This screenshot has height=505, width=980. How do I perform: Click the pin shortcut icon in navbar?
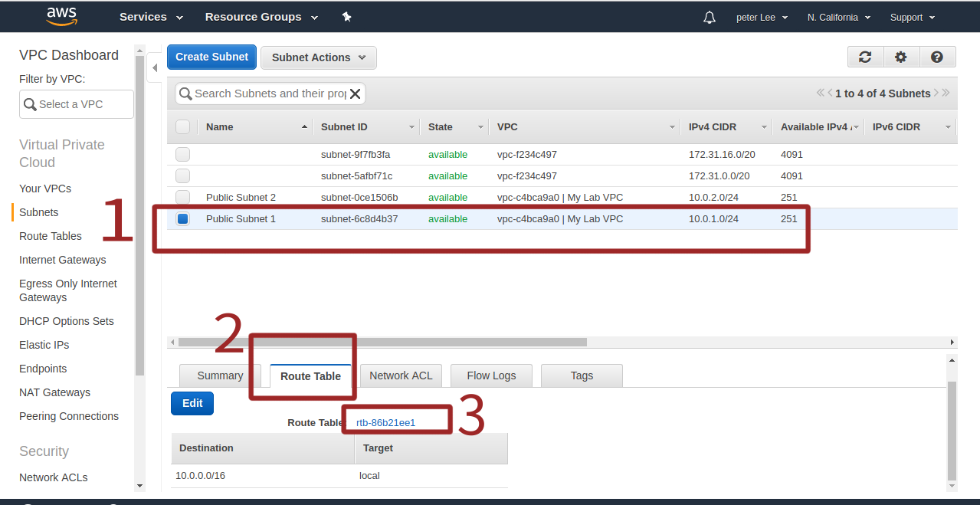346,17
